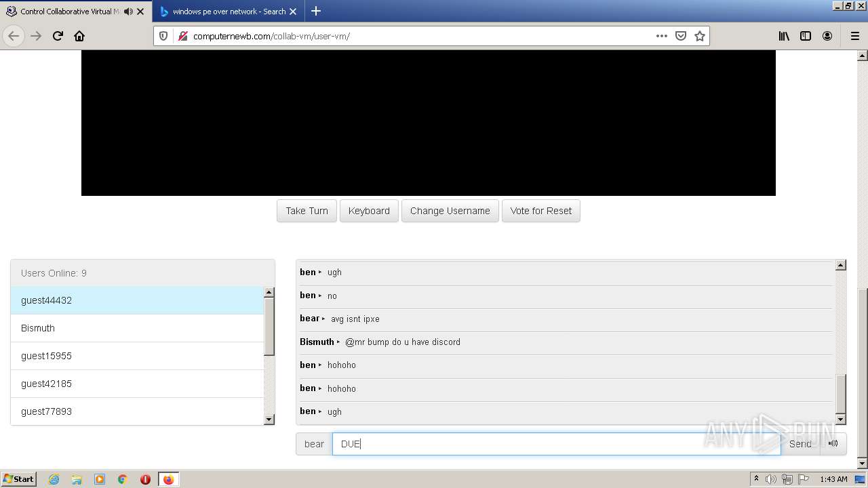Click the chat message input field
The image size is (868, 488).
(x=556, y=444)
